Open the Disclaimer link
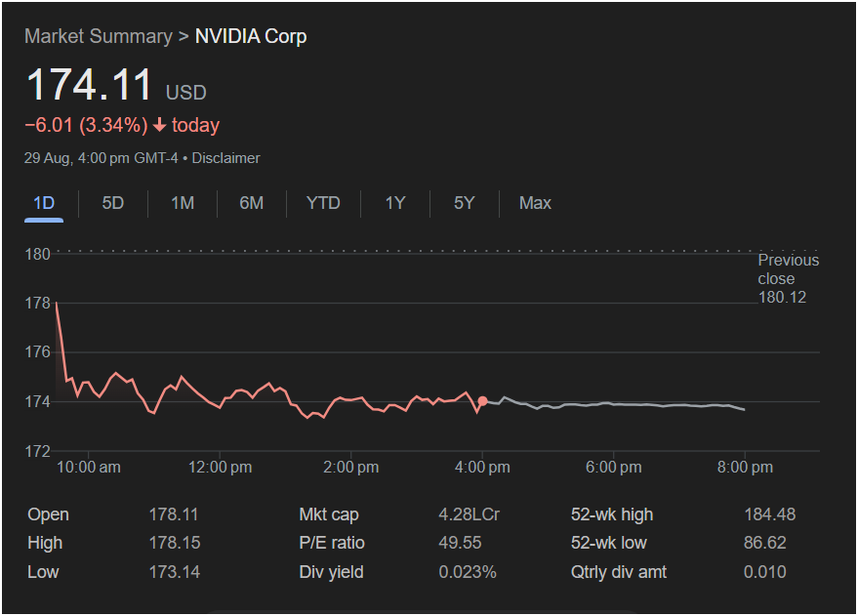Viewport: 858px width, 616px height. [226, 157]
